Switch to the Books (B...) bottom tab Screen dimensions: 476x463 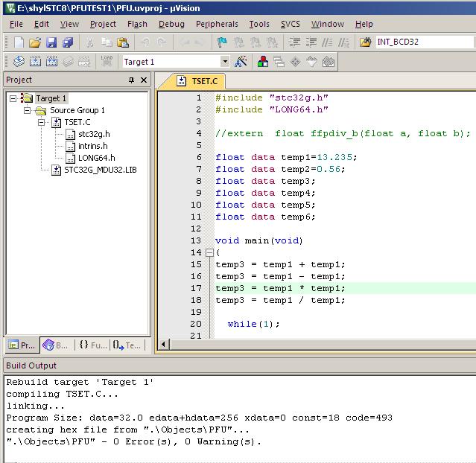(57, 345)
